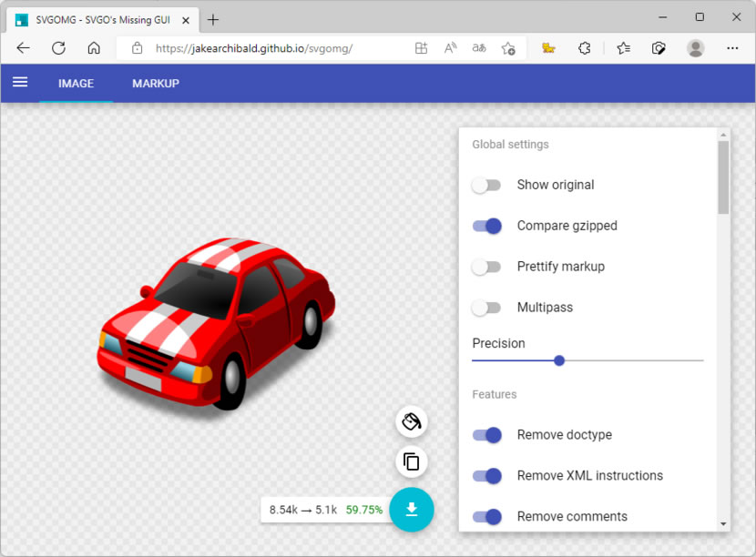Copy the optimized SVG to clipboard

pos(412,461)
